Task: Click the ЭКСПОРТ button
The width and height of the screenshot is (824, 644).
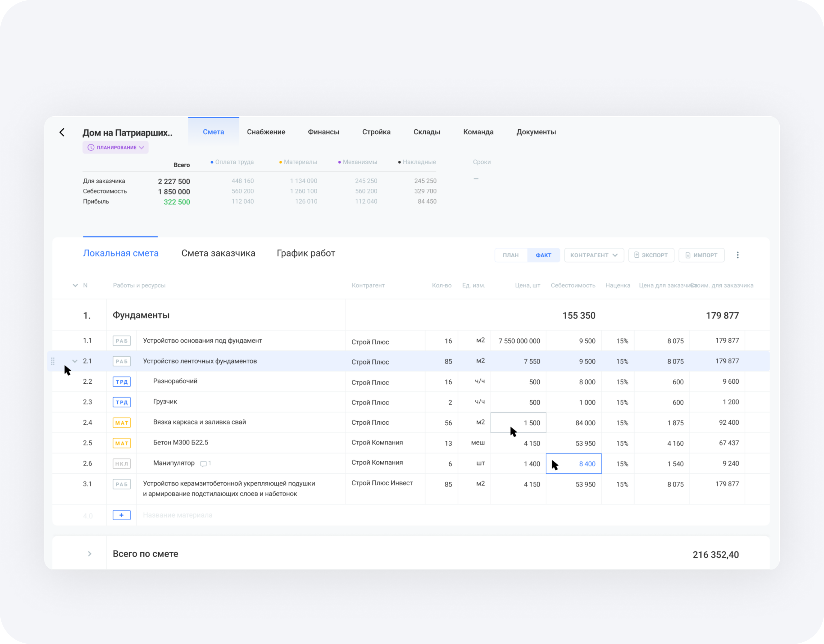Action: tap(651, 255)
